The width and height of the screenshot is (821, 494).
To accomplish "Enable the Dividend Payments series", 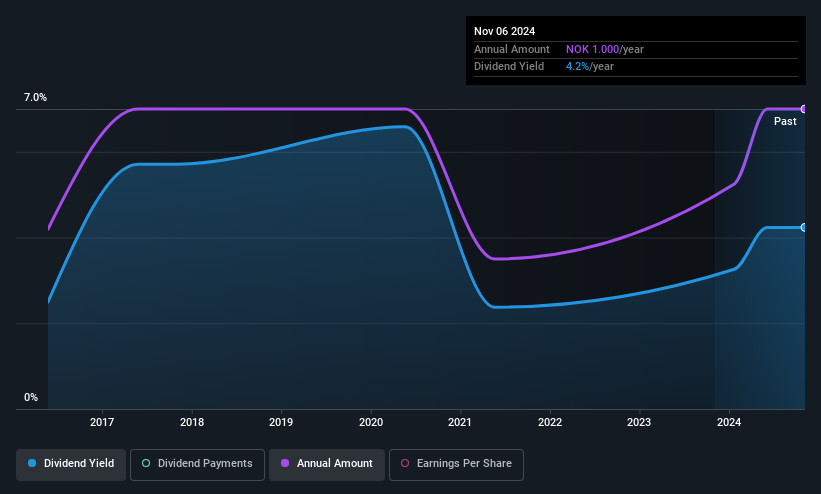I will (x=197, y=465).
